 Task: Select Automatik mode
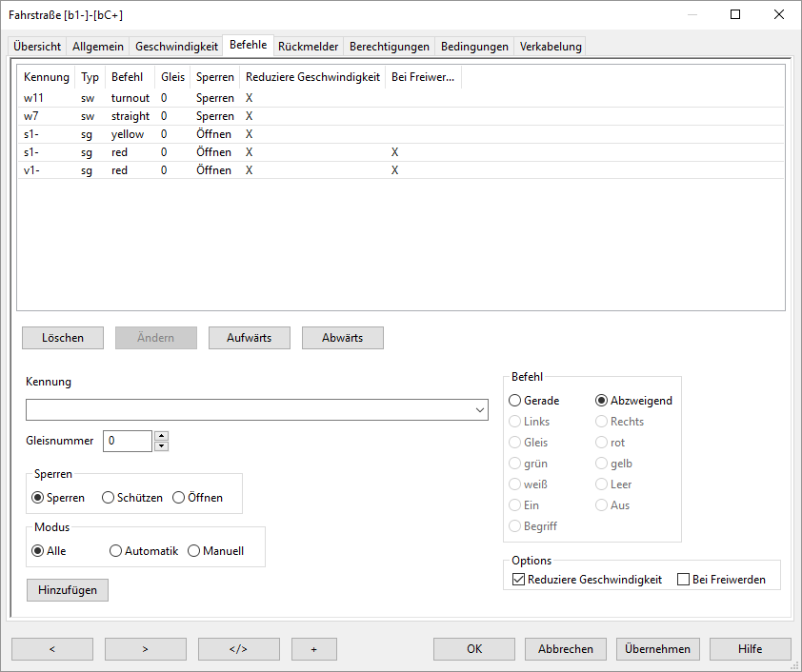point(116,551)
